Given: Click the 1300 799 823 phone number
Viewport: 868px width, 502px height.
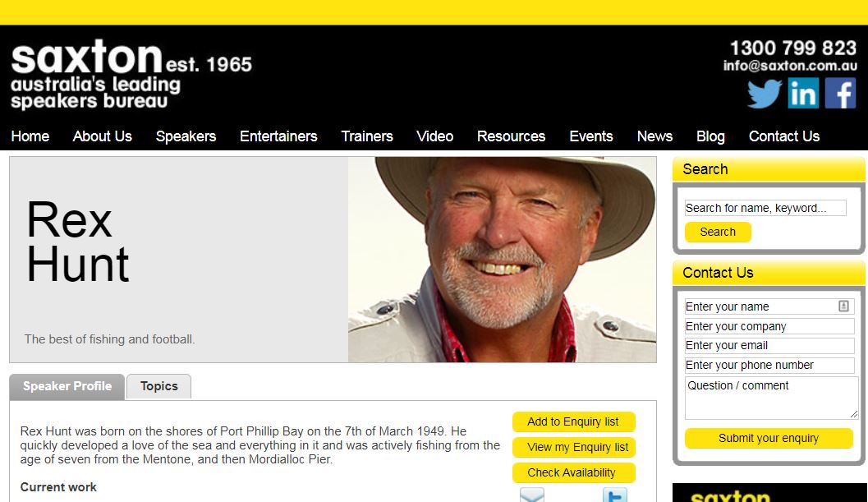Looking at the screenshot, I should pyautogui.click(x=793, y=48).
